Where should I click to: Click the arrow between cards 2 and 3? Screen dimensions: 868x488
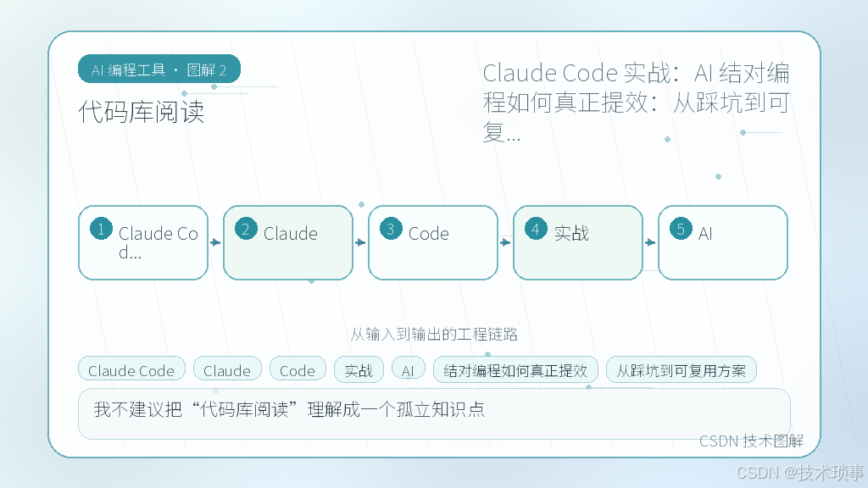coord(361,242)
